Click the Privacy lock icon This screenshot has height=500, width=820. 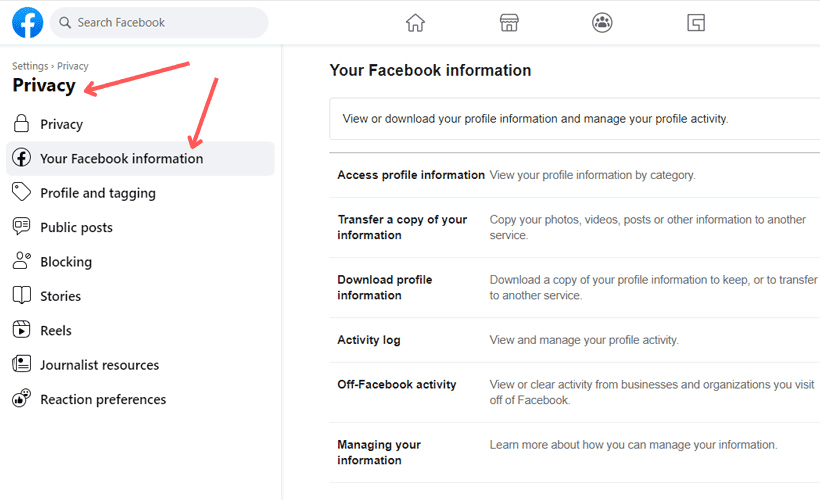pos(22,124)
